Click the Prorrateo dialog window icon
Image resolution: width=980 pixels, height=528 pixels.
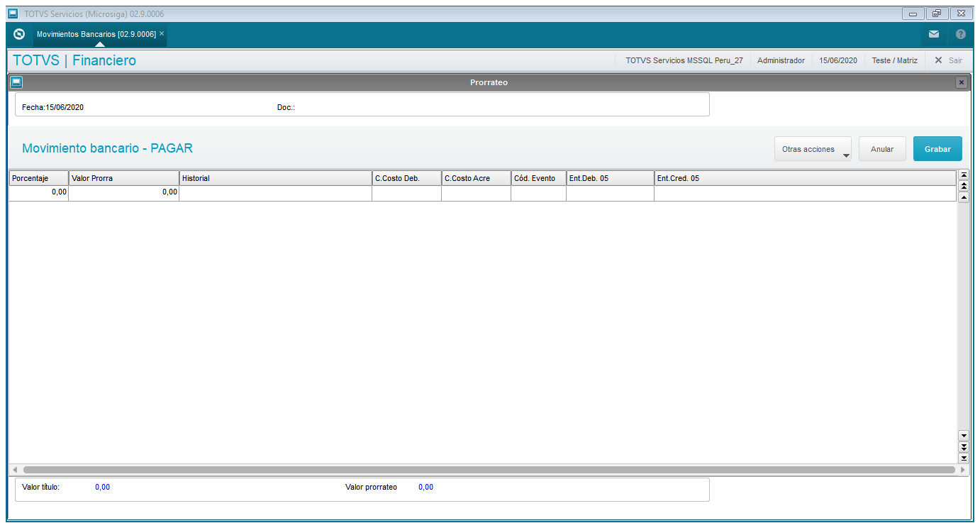16,82
